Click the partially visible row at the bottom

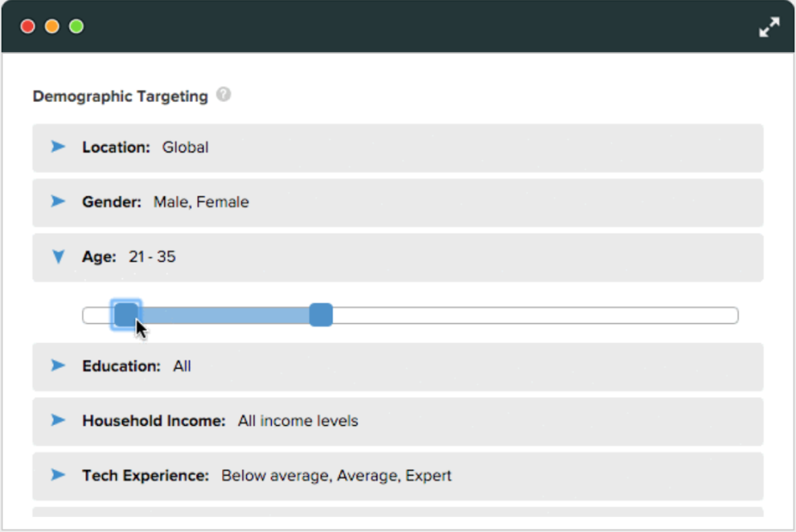(x=398, y=518)
